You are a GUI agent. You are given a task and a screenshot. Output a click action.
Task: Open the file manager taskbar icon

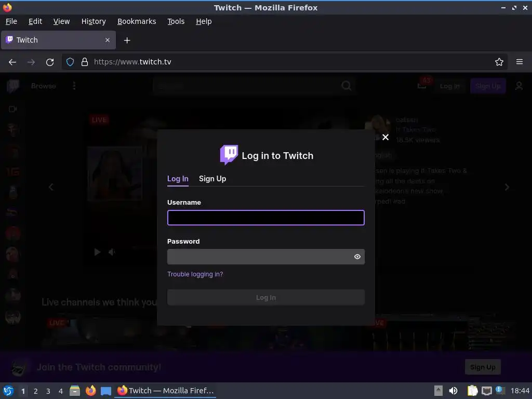(x=75, y=391)
